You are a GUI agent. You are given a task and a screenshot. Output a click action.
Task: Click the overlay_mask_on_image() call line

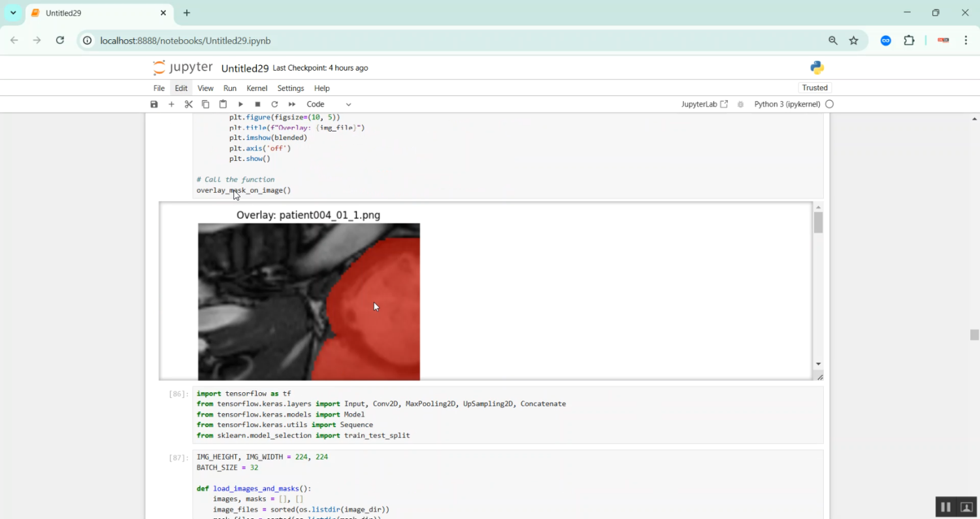point(244,190)
